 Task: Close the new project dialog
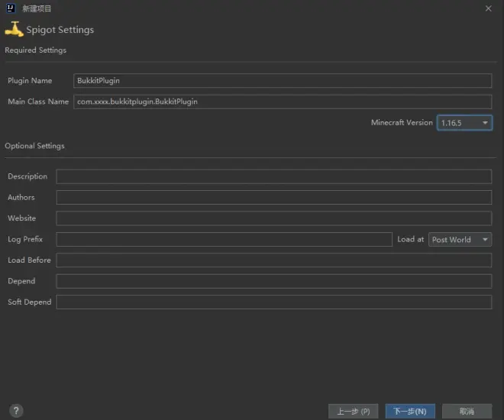pyautogui.click(x=488, y=8)
